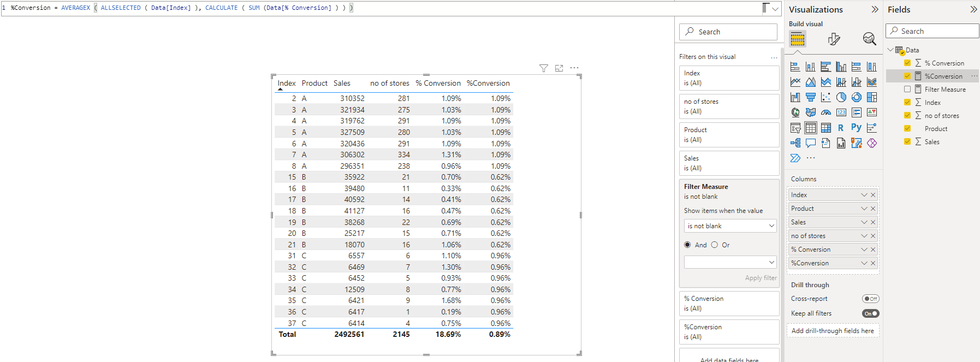Select the pie chart visual
Screen dimensions: 980x362
841,97
